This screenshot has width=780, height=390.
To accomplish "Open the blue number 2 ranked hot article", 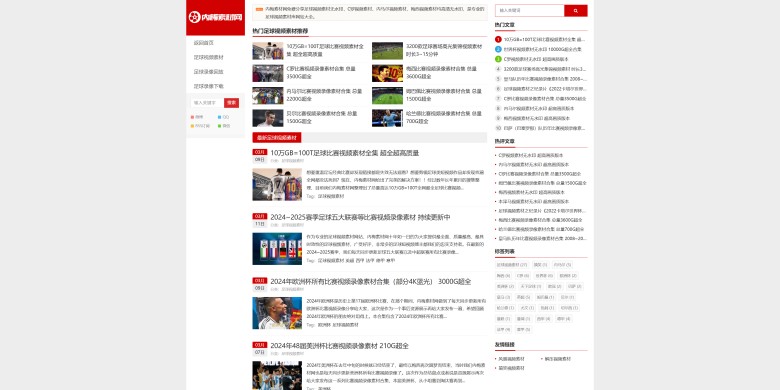I will (x=538, y=49).
